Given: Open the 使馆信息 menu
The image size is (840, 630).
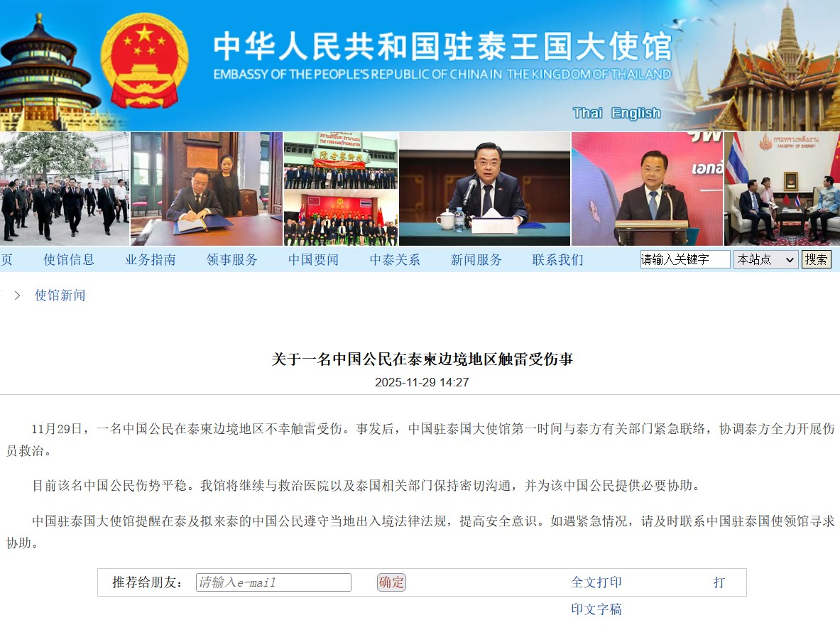Looking at the screenshot, I should pyautogui.click(x=69, y=260).
